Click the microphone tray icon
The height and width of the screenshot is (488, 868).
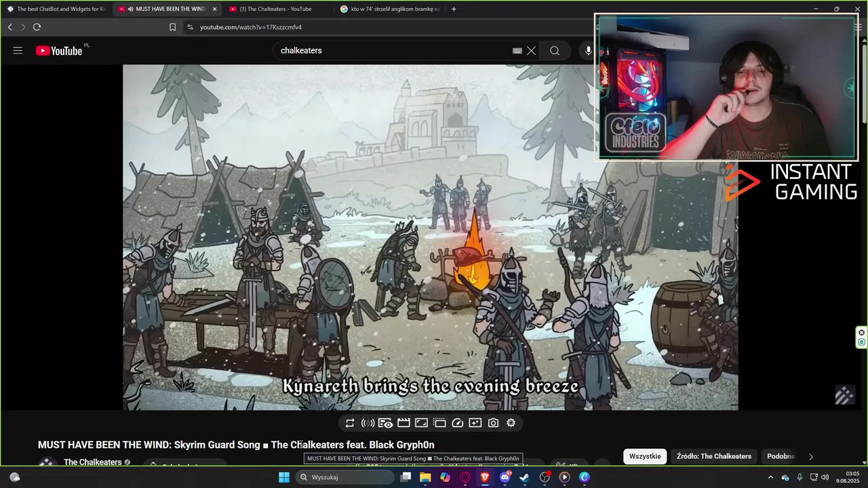pyautogui.click(x=800, y=477)
